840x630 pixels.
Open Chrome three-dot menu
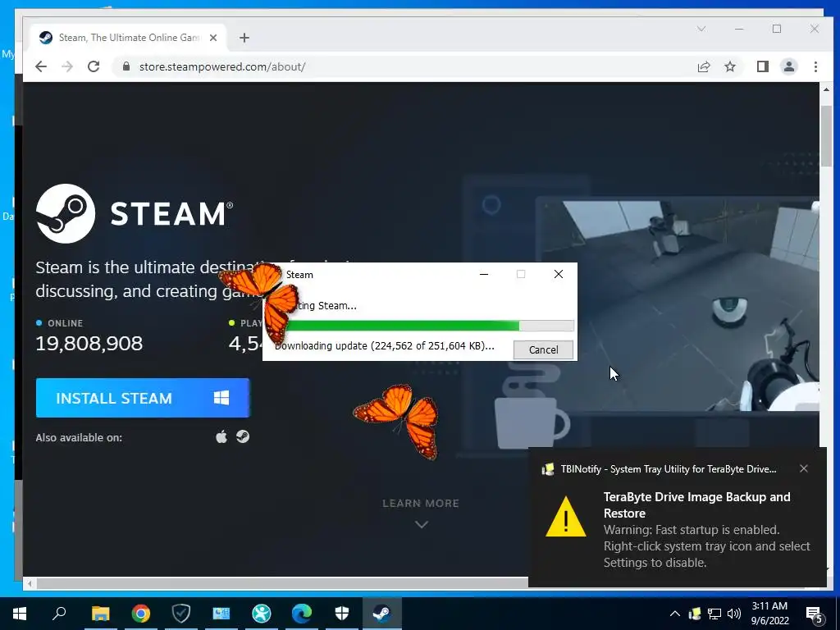click(815, 66)
